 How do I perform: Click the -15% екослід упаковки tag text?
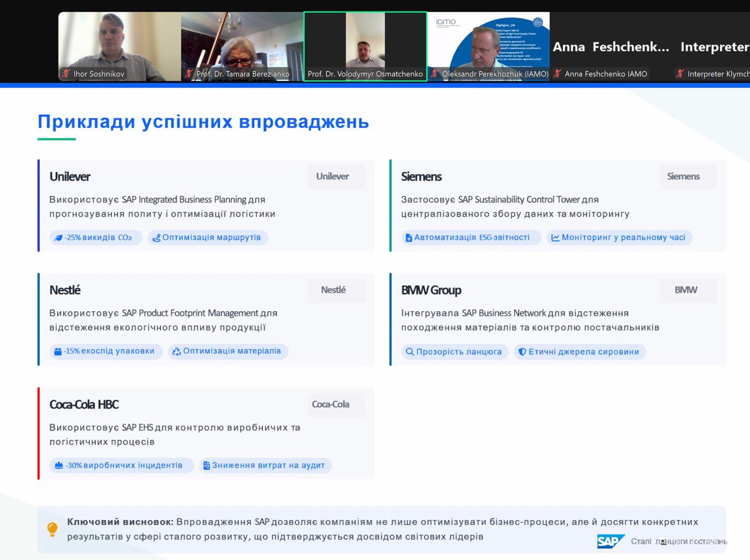point(110,351)
